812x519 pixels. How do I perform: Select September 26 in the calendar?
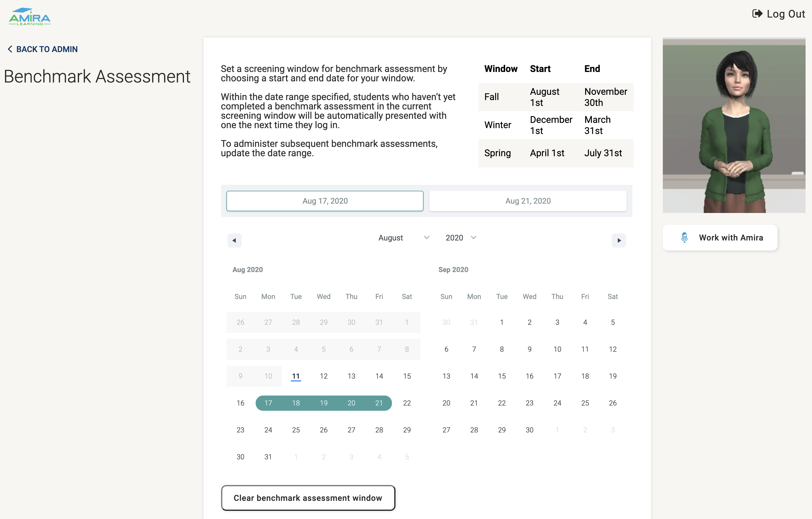pos(613,403)
